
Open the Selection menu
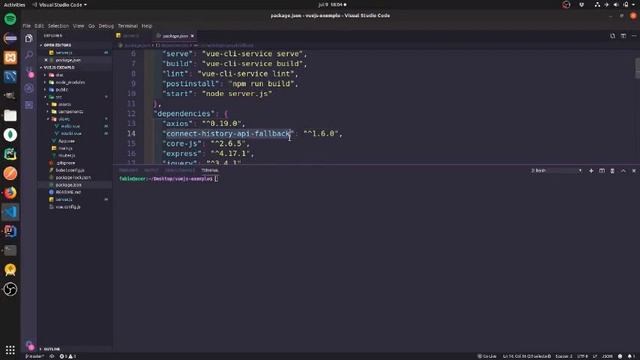tap(58, 26)
